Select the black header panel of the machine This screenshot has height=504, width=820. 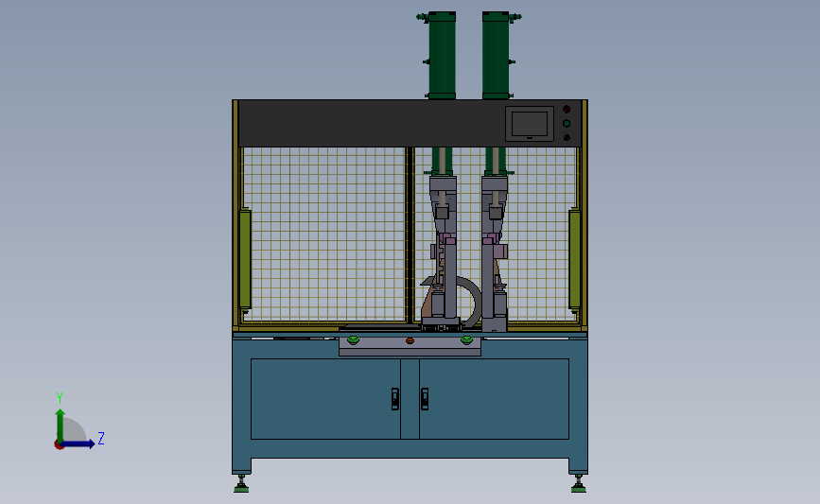[x=410, y=123]
